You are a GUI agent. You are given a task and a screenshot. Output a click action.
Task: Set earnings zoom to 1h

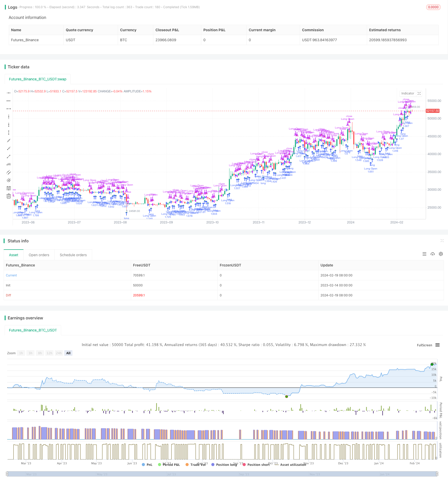coord(21,353)
